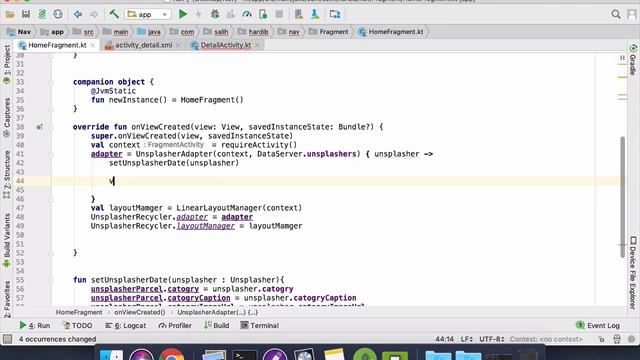
Task: Open the Project tool window
Action: [x=7, y=64]
